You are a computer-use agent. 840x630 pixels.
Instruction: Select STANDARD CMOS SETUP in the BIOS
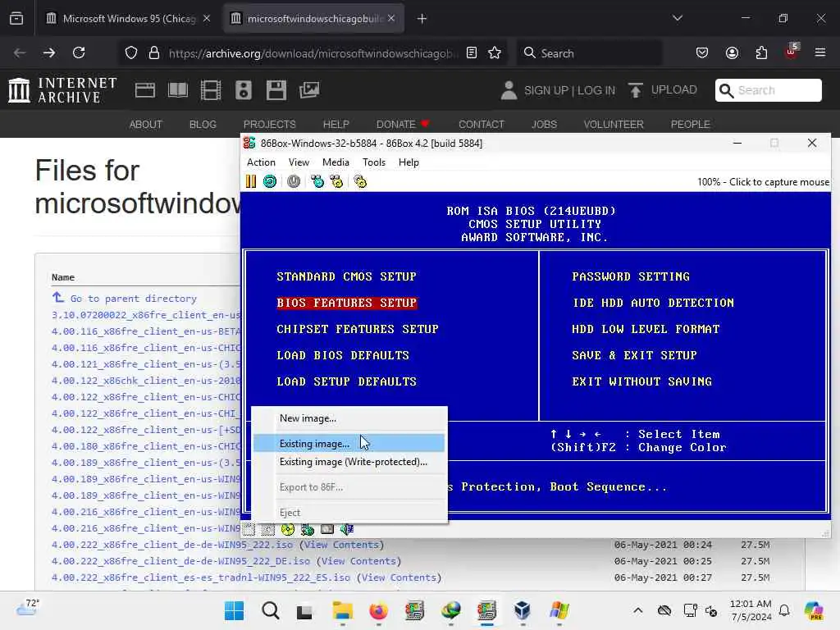346,276
